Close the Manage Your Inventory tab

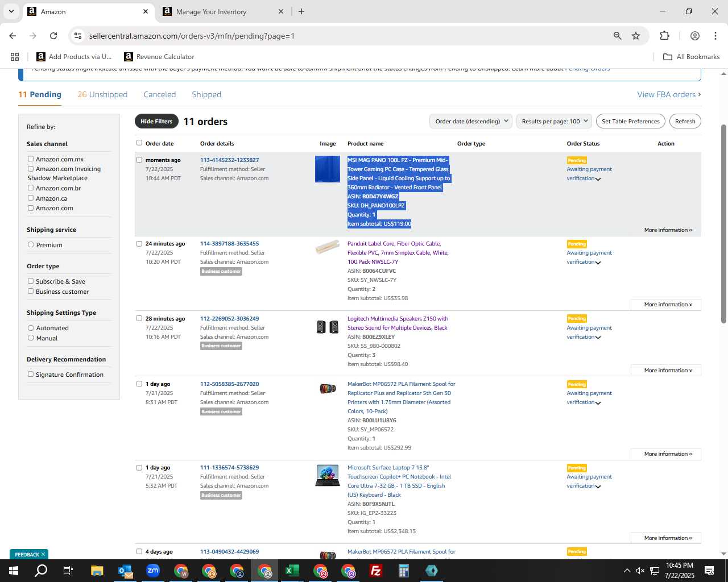(280, 11)
